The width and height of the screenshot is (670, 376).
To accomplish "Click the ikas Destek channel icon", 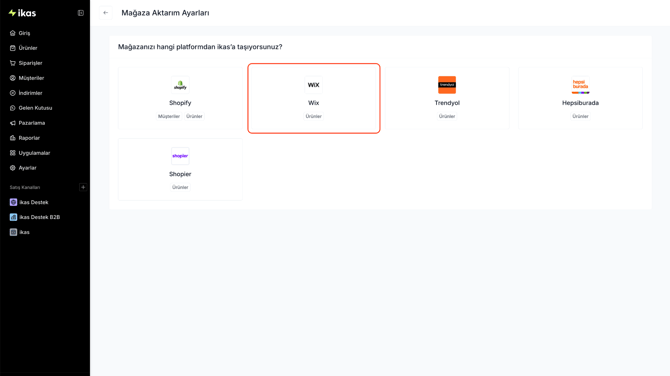I will (13, 202).
